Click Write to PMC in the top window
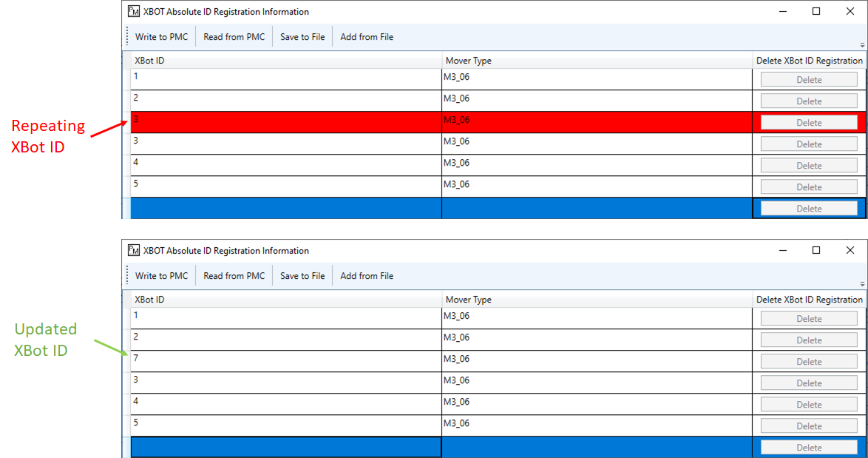The width and height of the screenshot is (868, 458). 161,37
